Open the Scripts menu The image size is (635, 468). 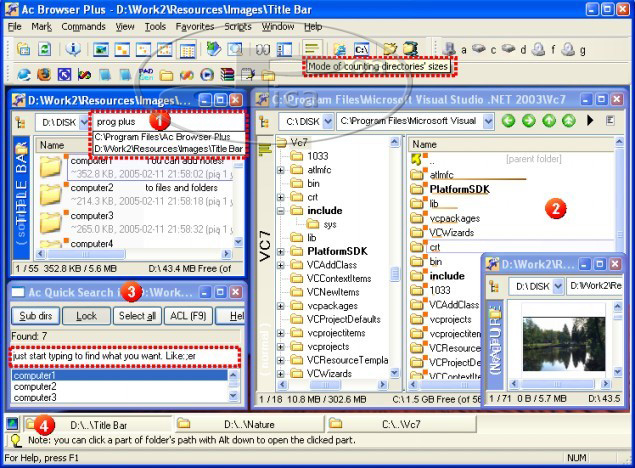(238, 26)
